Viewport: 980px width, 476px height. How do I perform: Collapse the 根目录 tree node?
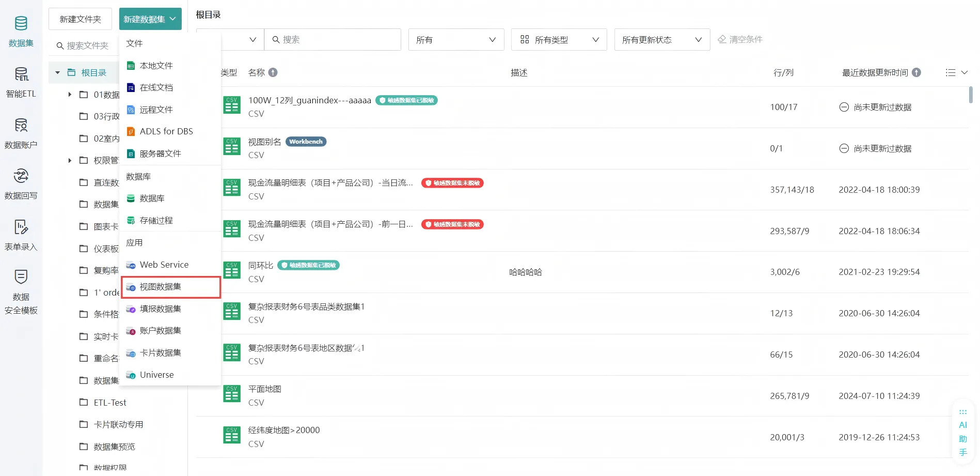pyautogui.click(x=58, y=72)
